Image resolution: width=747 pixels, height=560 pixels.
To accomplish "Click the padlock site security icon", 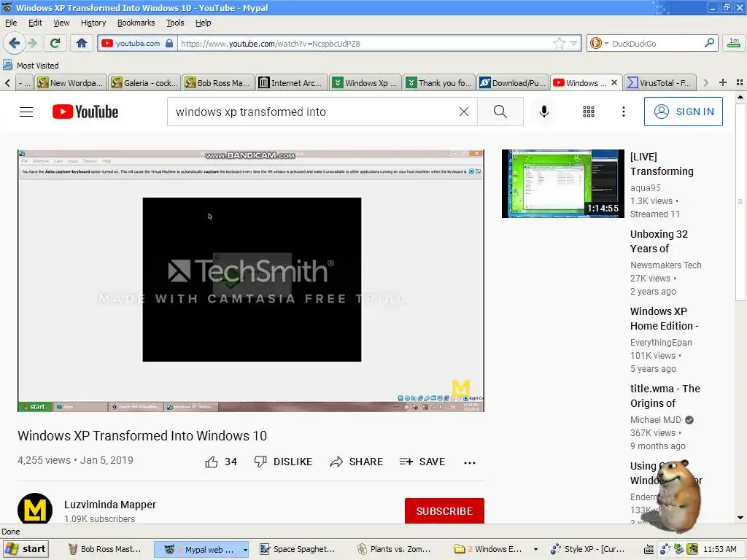I will 169,43.
